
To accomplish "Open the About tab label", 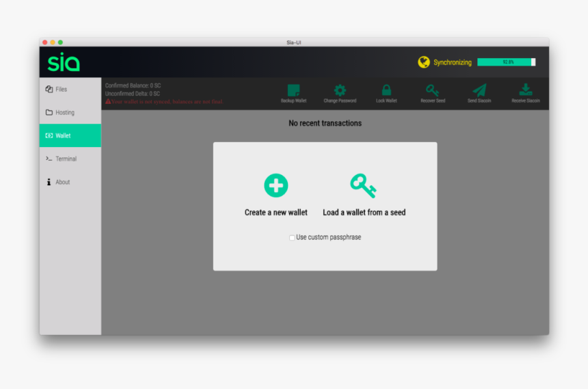I will coord(63,182).
